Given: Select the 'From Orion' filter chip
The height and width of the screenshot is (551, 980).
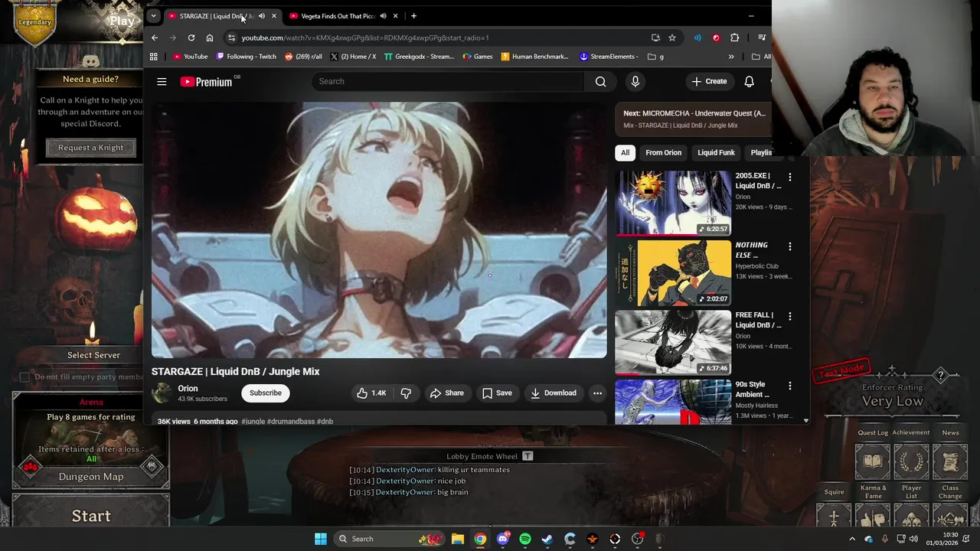Looking at the screenshot, I should (663, 152).
